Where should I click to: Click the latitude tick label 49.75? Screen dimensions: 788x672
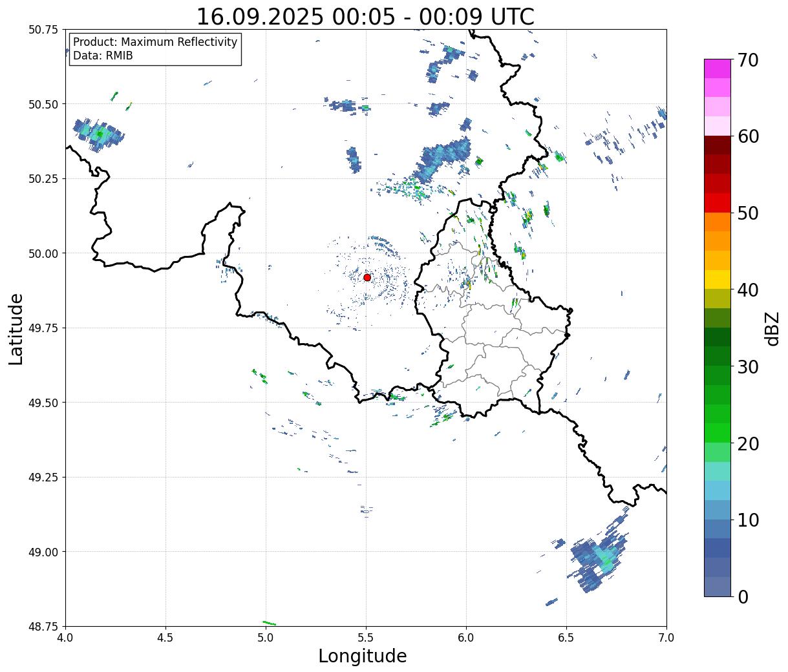pyautogui.click(x=43, y=328)
